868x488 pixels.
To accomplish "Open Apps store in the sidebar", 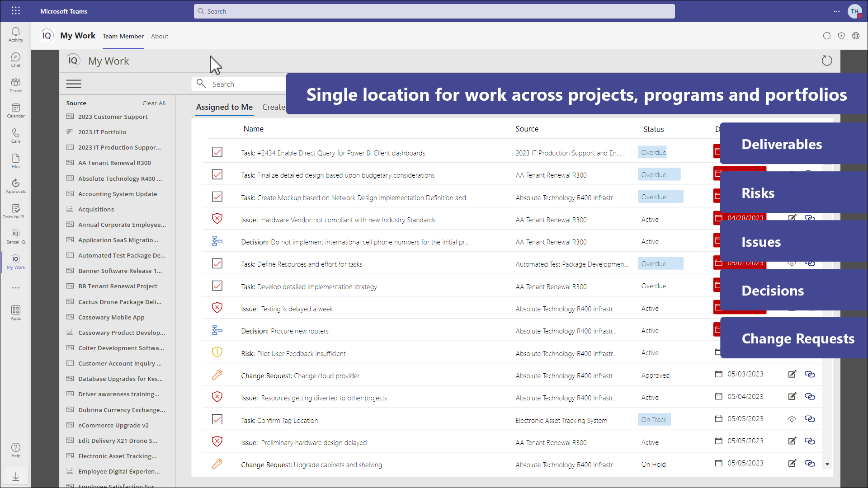I will click(x=16, y=313).
